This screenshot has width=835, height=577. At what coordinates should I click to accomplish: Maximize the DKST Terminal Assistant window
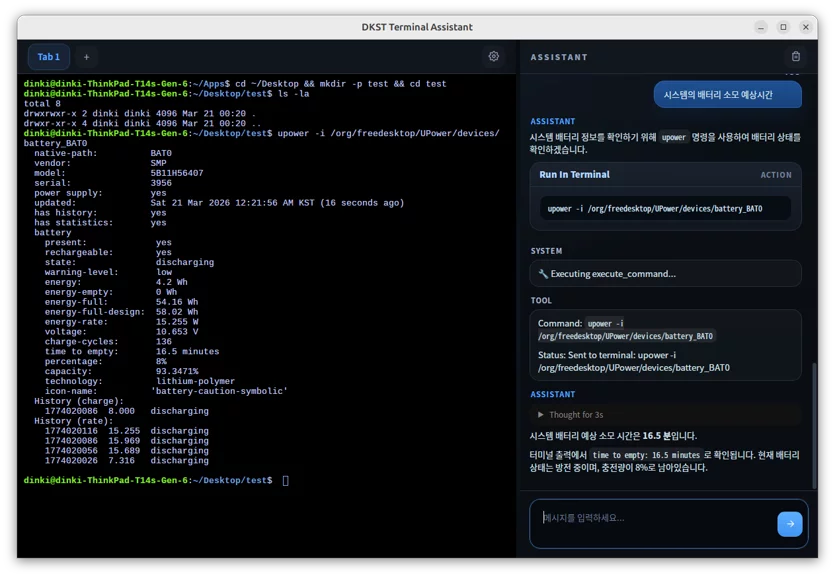pos(783,27)
